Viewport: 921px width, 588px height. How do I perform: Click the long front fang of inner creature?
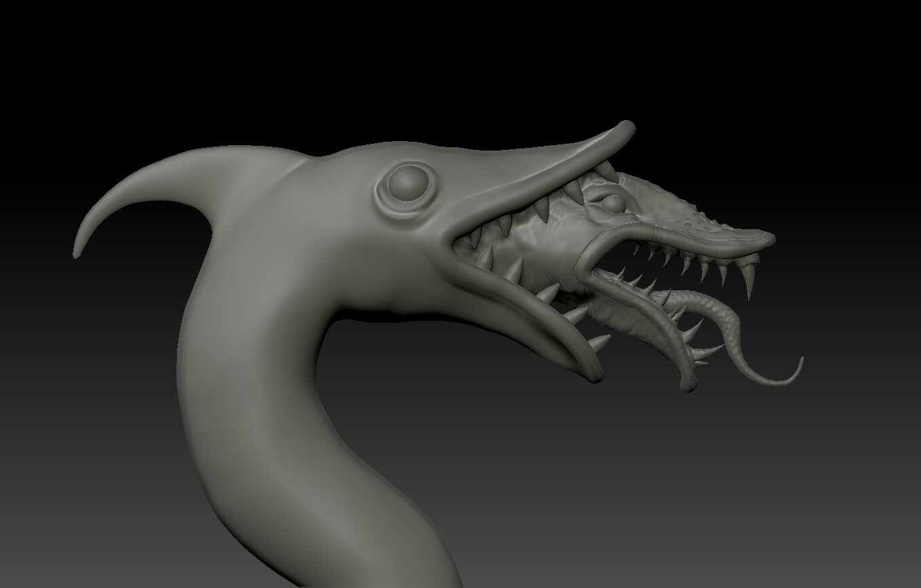coord(748,280)
